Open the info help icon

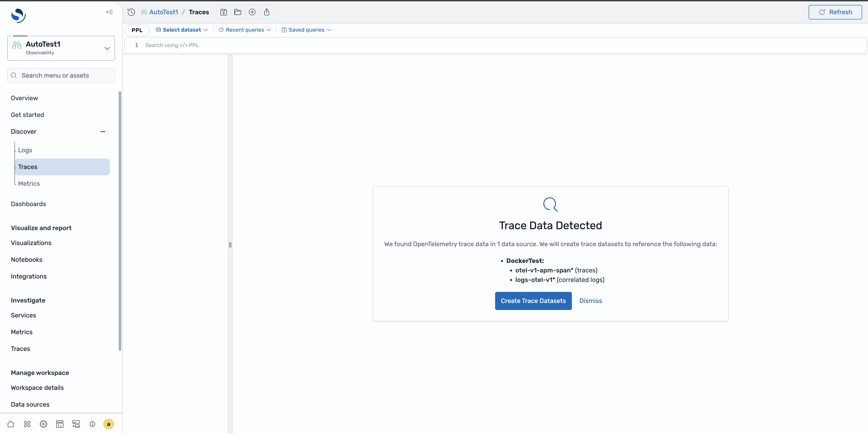(92, 424)
